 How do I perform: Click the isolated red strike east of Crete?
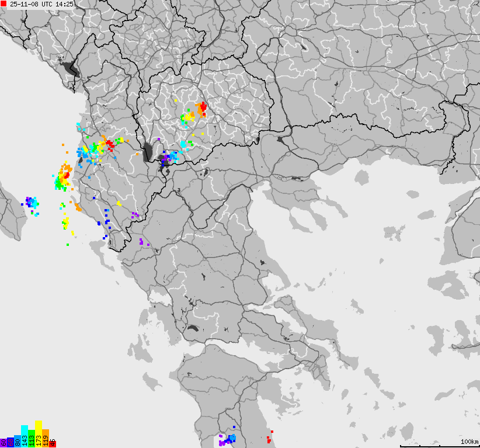point(272,433)
